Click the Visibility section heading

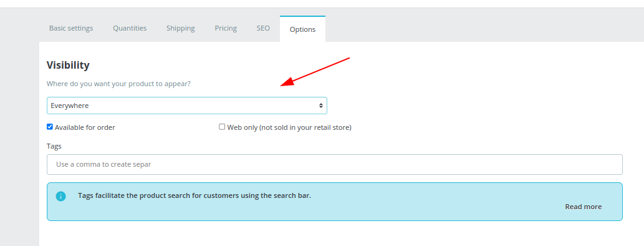[x=68, y=65]
